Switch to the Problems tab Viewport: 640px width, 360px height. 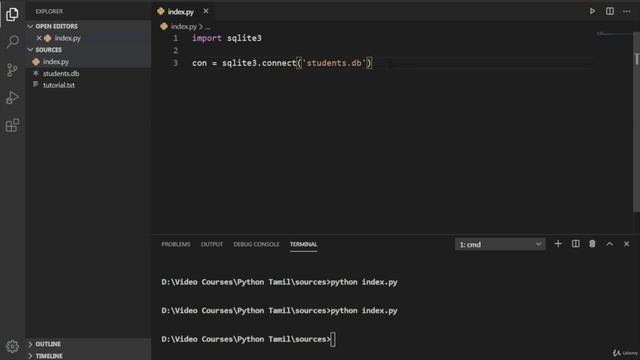(x=176, y=244)
